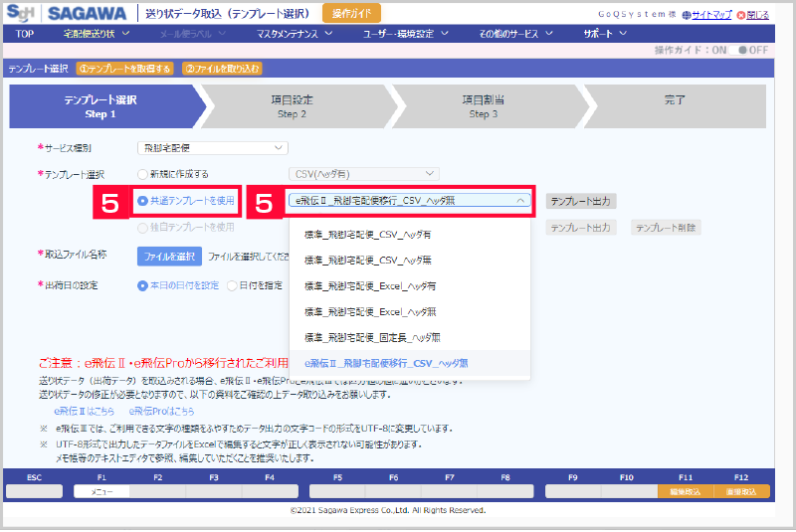The image size is (796, 532).
Task: Click the ファイルを選択 button
Action: [169, 257]
